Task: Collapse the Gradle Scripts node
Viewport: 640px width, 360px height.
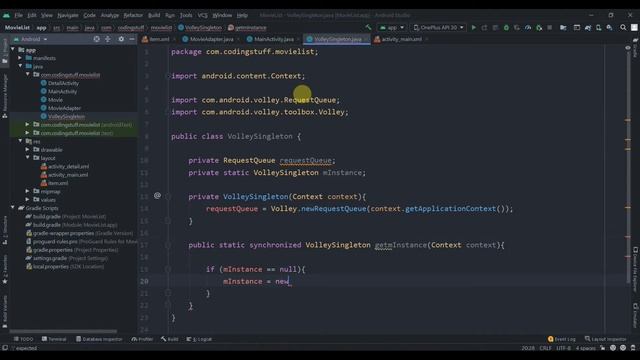Action: pyautogui.click(x=13, y=208)
